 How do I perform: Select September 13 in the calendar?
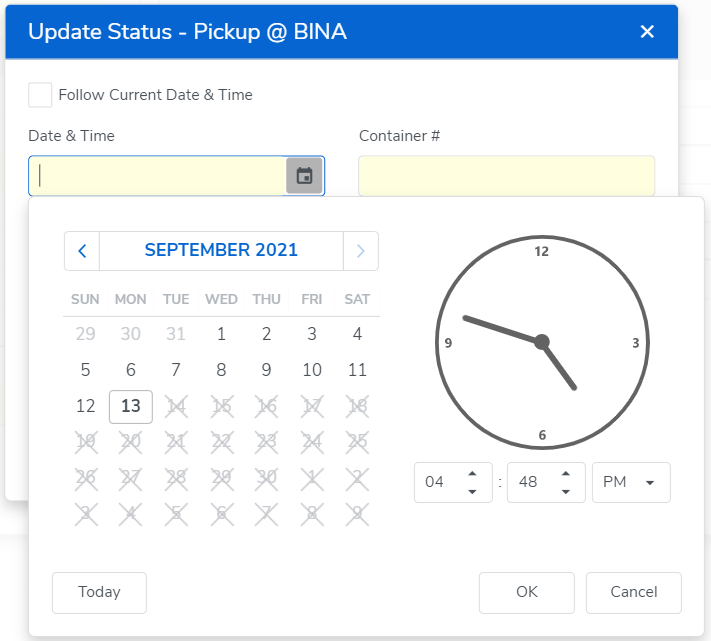130,407
